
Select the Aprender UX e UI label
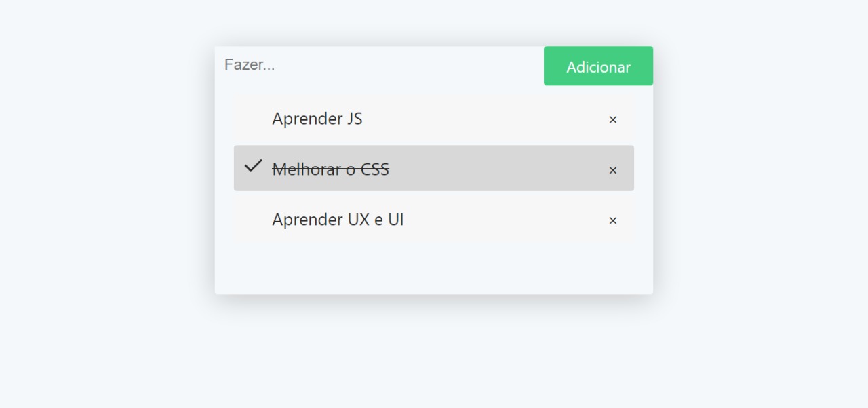(338, 220)
